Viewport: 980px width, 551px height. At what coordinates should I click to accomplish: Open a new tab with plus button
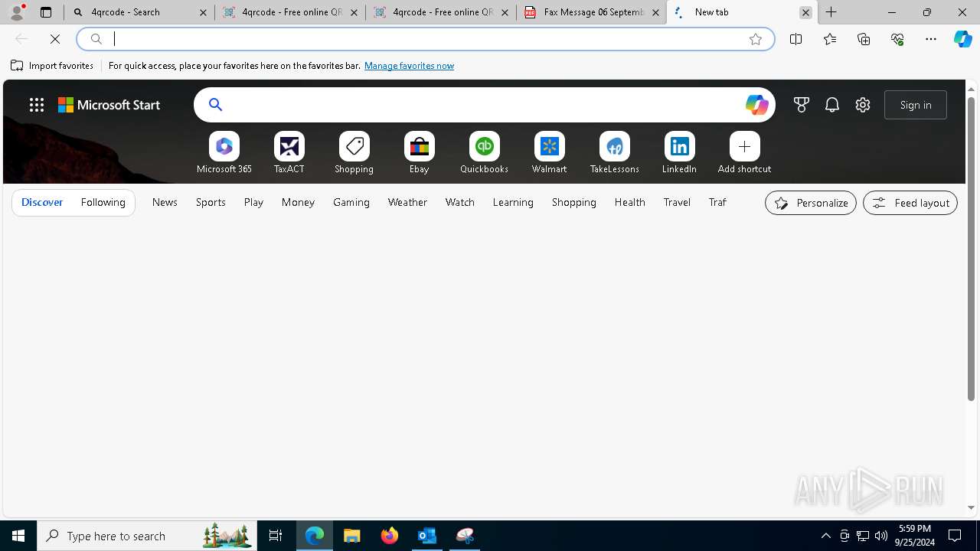coord(831,12)
